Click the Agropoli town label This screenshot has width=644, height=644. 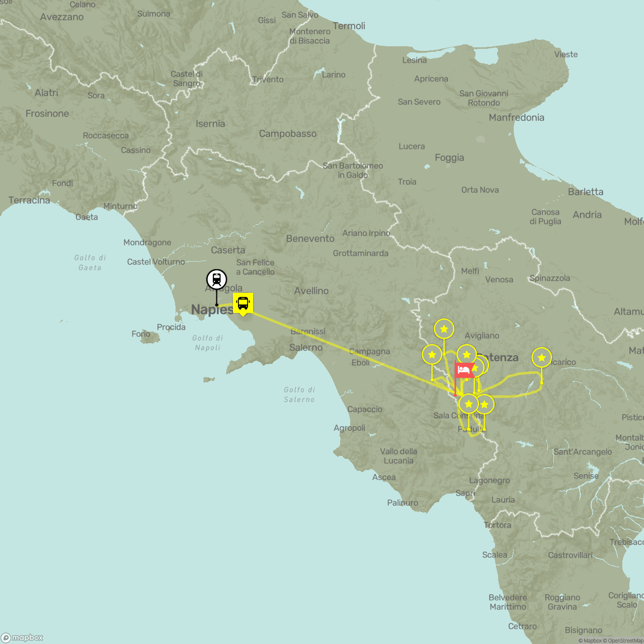(x=349, y=428)
